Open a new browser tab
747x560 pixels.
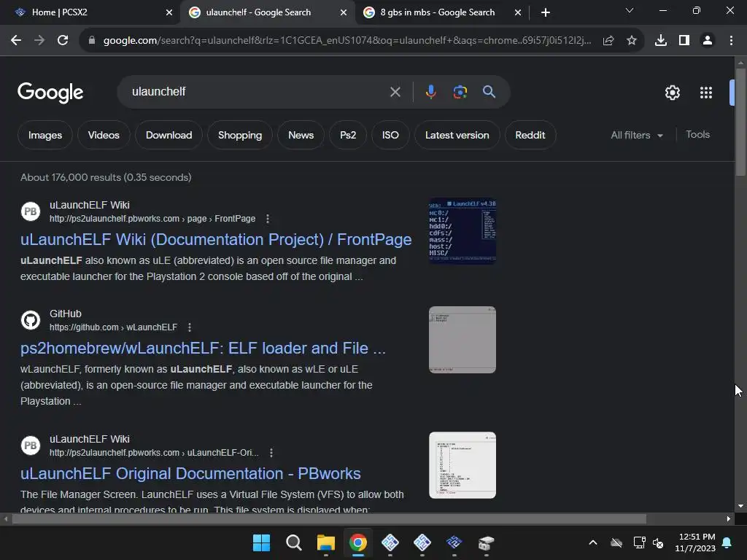tap(546, 12)
